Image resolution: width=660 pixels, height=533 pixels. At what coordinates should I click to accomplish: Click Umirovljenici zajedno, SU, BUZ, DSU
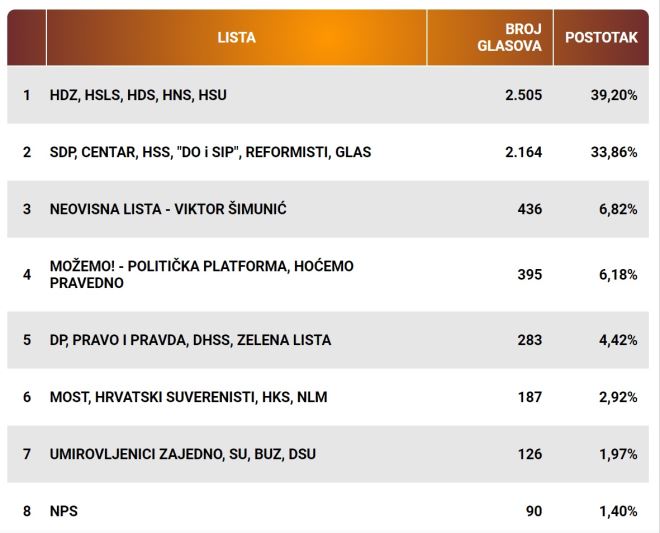click(x=182, y=454)
